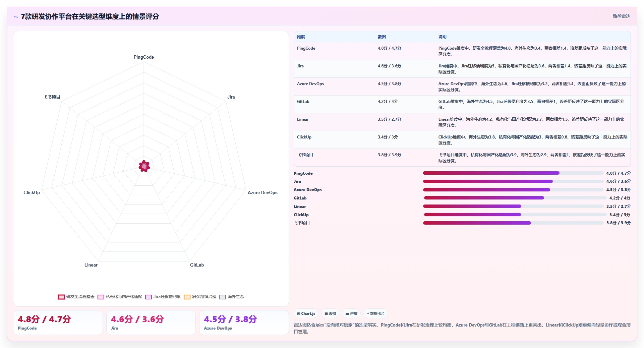Show or hide the 海外生态 legend series

232,297
